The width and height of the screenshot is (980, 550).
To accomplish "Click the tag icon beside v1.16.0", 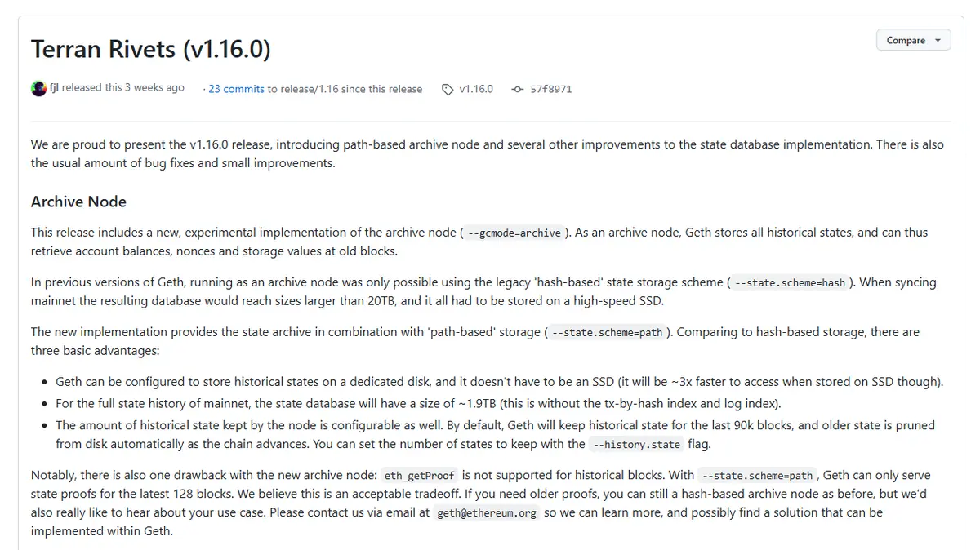I will [x=448, y=90].
